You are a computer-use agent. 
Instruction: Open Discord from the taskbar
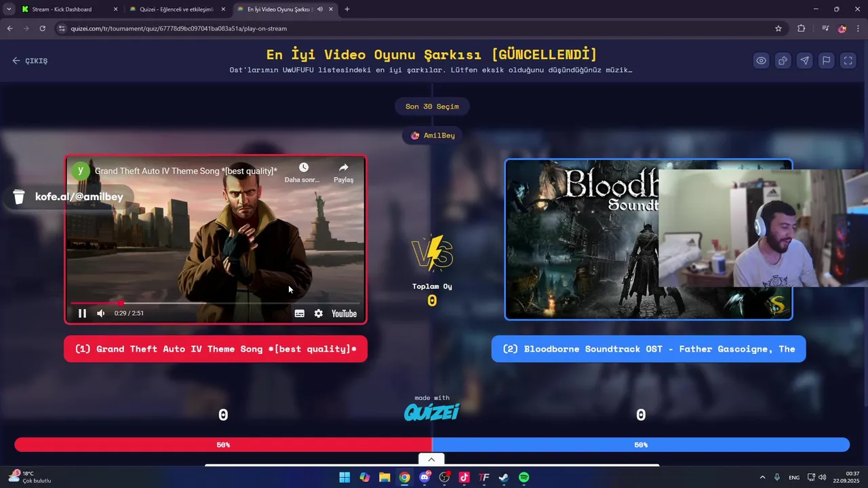(x=425, y=477)
